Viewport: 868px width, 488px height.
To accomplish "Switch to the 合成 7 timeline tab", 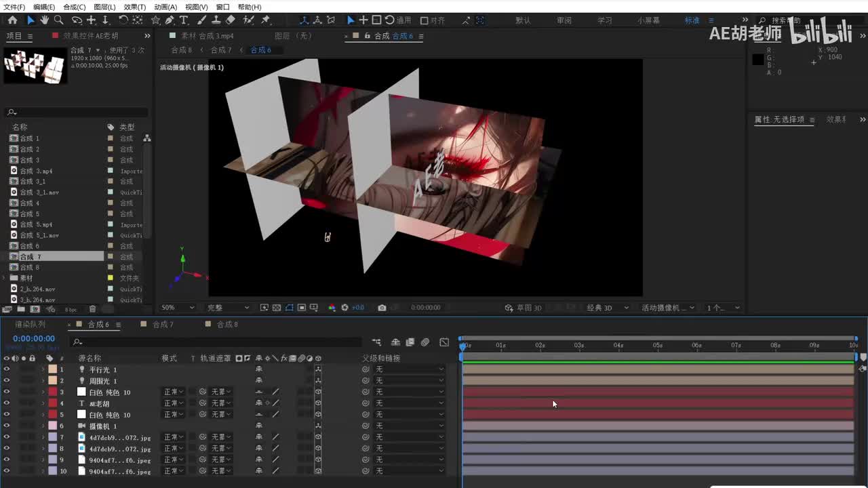I will (x=163, y=325).
